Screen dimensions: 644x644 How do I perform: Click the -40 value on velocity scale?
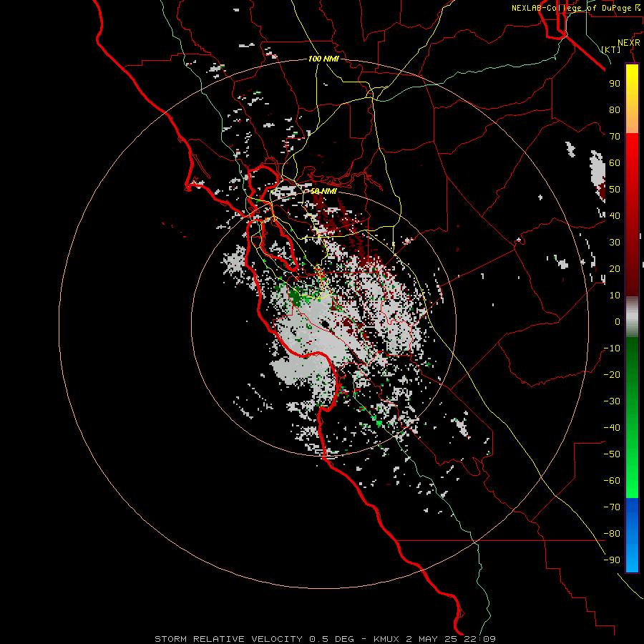coord(612,428)
